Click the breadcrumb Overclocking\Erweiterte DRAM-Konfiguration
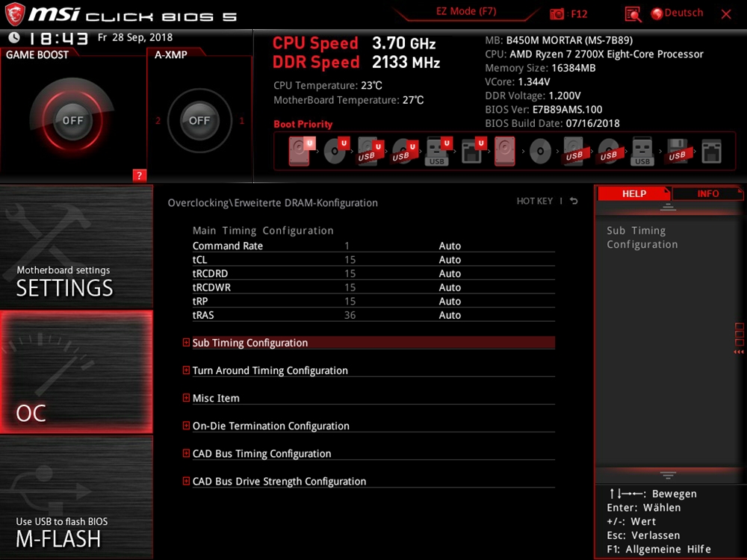The image size is (747, 560). (273, 203)
